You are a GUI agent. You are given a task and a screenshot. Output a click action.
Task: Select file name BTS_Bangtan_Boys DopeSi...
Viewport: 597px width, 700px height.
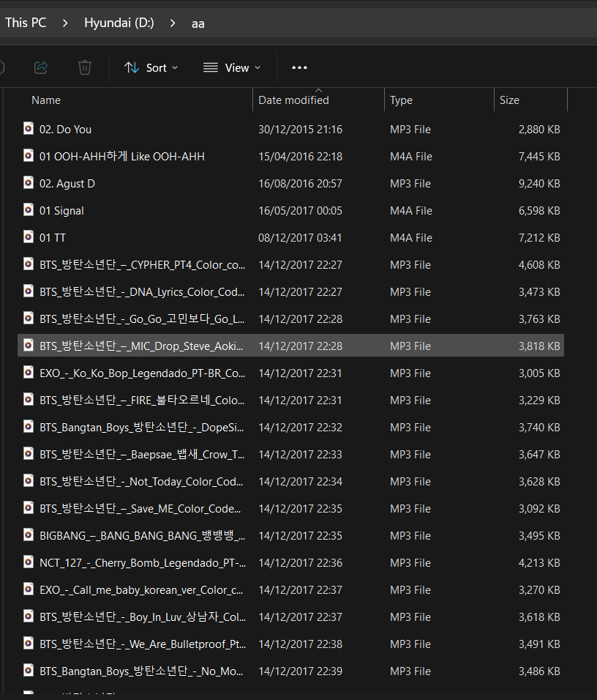click(x=141, y=428)
